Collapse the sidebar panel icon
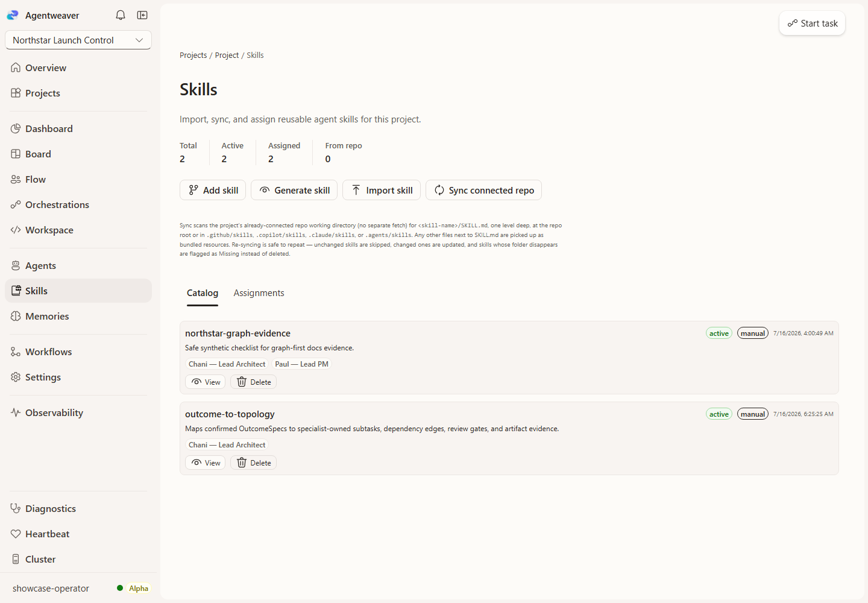This screenshot has width=868, height=603. (x=142, y=15)
